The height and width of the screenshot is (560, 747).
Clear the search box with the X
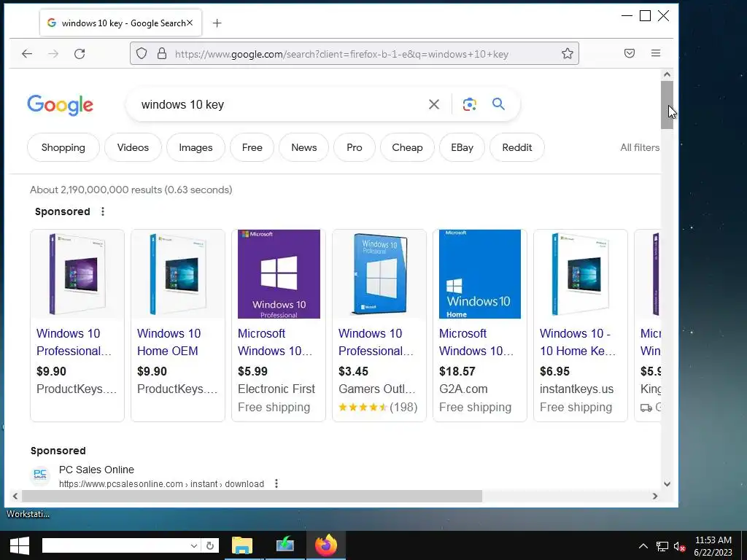(x=433, y=104)
